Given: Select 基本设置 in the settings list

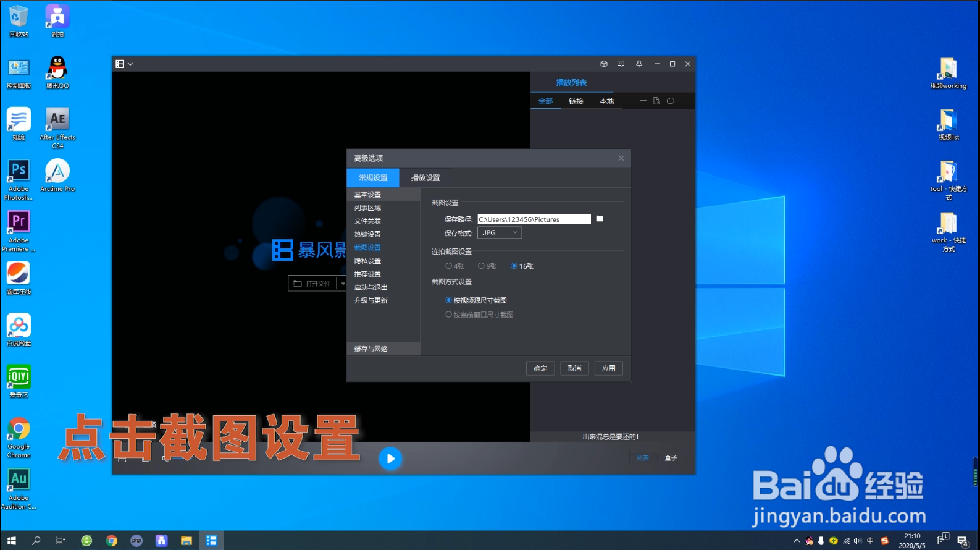Looking at the screenshot, I should [383, 195].
